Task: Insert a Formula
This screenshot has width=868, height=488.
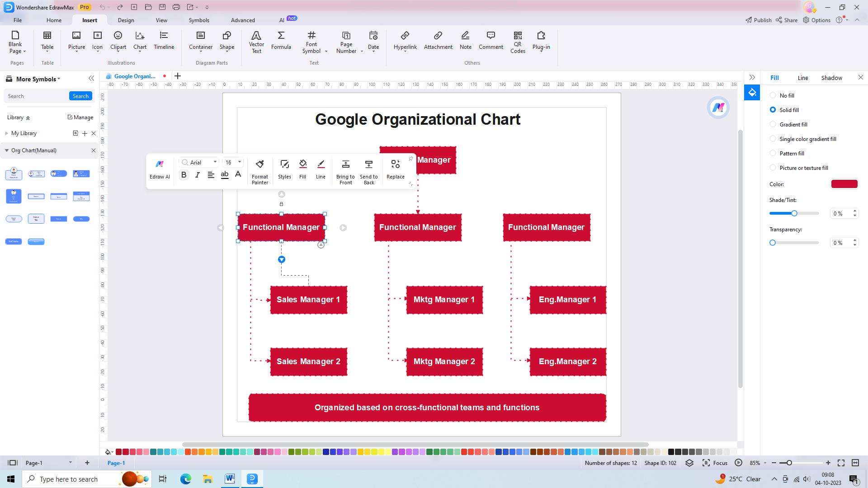Action: tap(281, 42)
